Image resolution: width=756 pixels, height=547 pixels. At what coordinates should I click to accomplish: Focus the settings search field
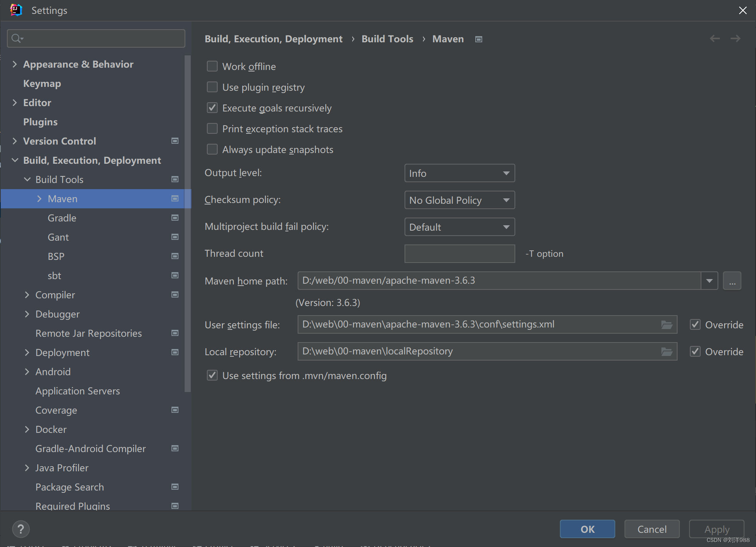[x=96, y=38]
